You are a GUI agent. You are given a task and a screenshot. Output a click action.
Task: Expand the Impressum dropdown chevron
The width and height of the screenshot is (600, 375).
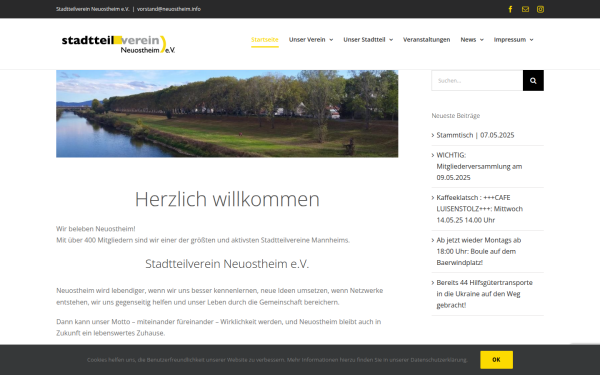coord(531,40)
